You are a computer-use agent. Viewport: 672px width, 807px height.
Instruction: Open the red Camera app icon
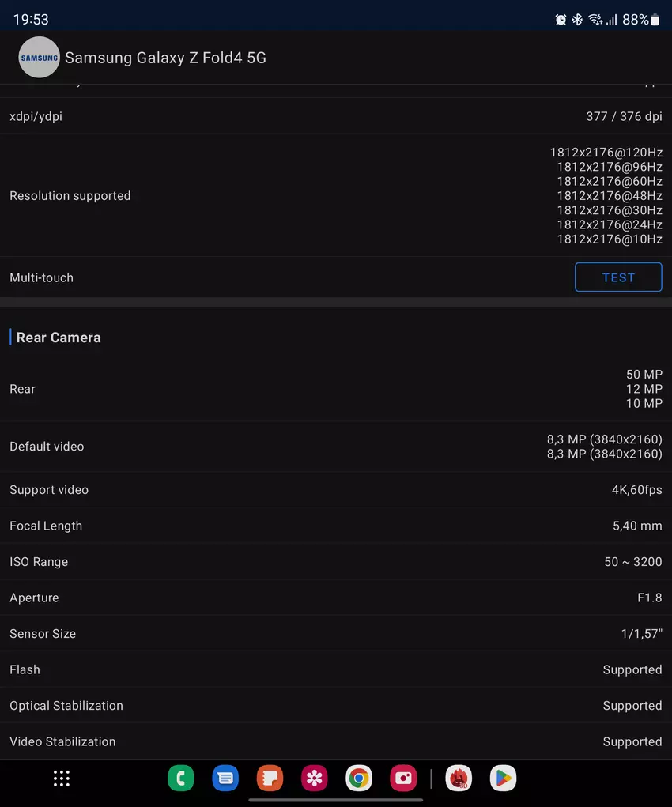(403, 779)
